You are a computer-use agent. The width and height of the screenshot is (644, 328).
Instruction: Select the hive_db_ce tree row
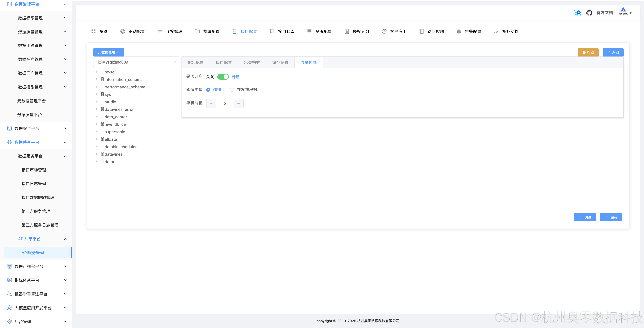(x=136, y=124)
